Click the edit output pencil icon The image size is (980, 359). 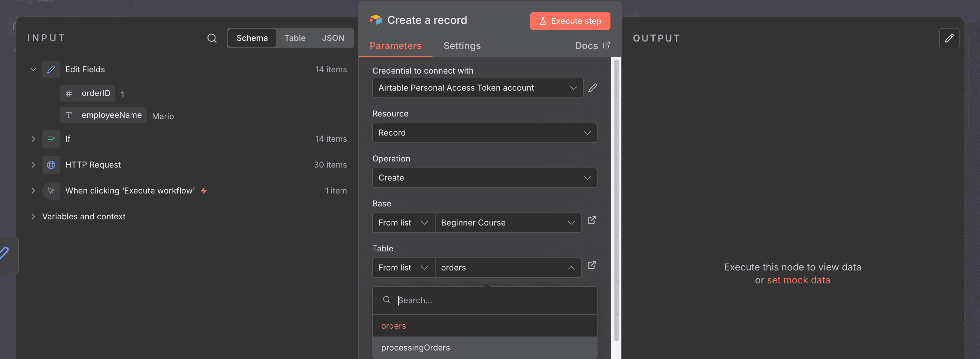(x=949, y=38)
